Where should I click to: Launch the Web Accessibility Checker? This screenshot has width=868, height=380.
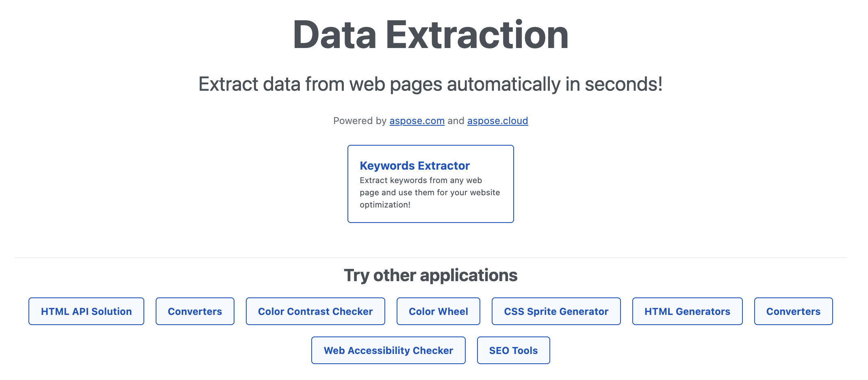pos(388,350)
